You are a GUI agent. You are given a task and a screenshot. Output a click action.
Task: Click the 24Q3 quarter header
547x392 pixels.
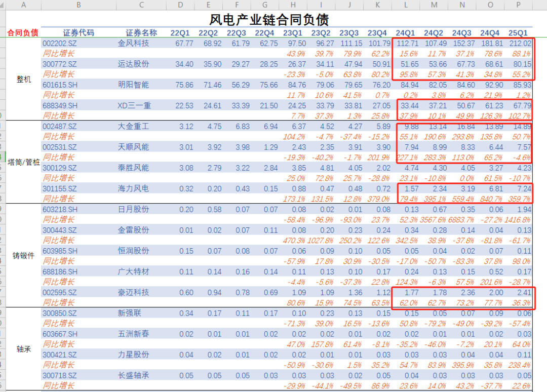coord(462,33)
